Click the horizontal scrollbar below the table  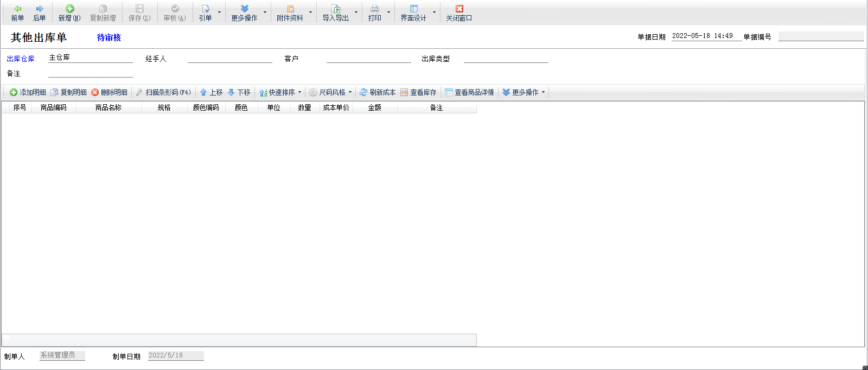[x=239, y=340]
